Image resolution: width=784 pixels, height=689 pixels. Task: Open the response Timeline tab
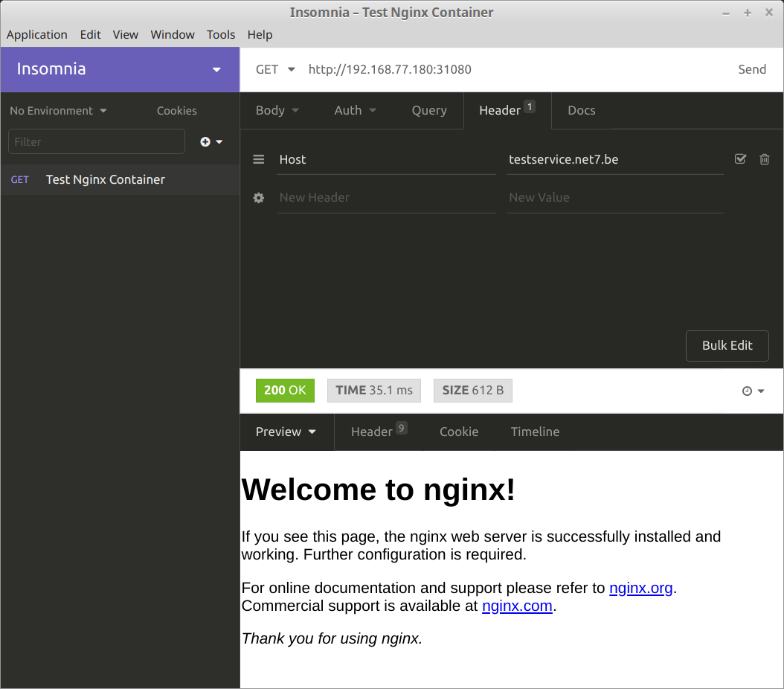pos(535,432)
